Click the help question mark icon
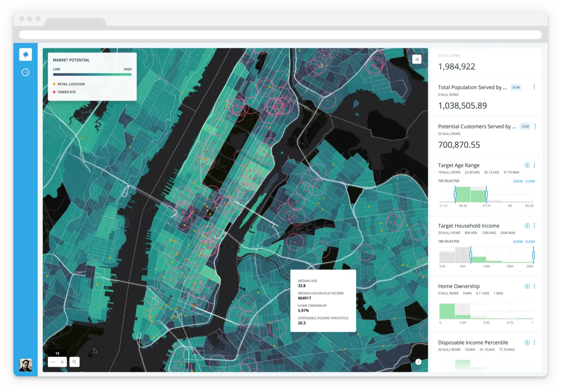The image size is (561, 392). 418,362
